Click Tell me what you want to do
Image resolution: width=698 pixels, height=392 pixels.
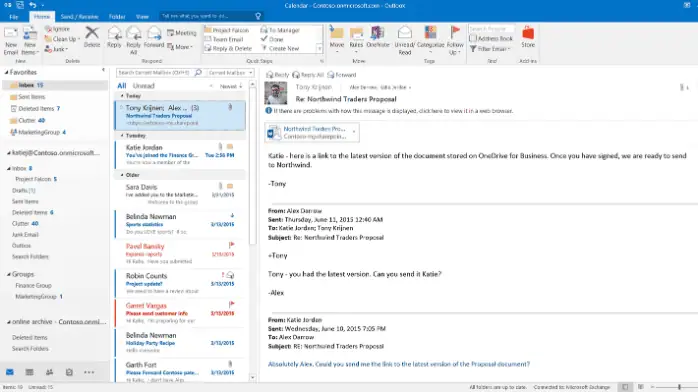[x=211, y=16]
